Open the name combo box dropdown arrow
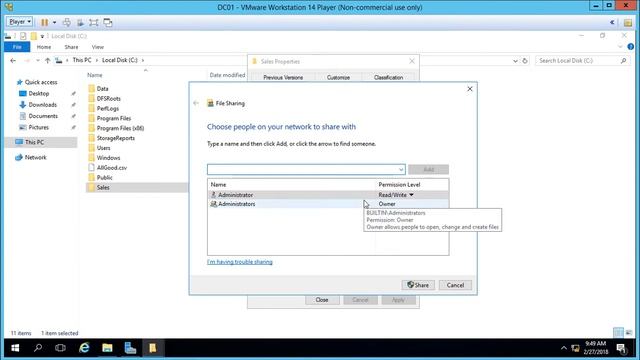The width and height of the screenshot is (640, 360). [401, 169]
